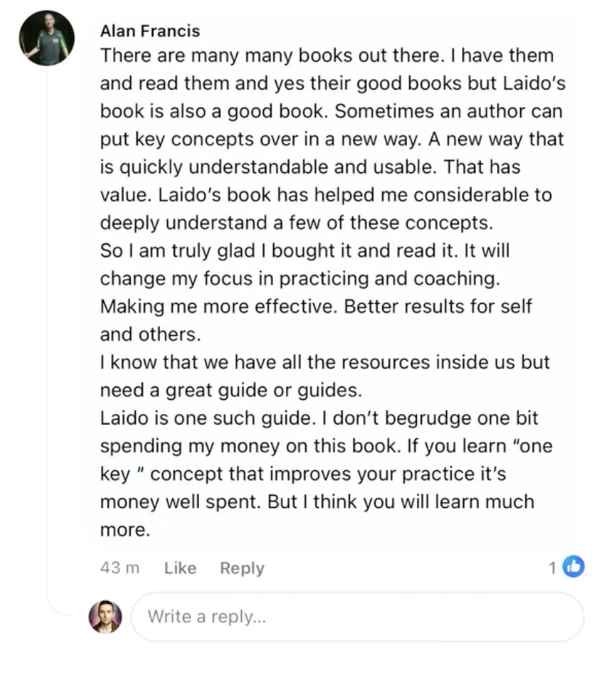616x673 pixels.
Task: Select the line need a great guide or guides
Action: pos(231,390)
